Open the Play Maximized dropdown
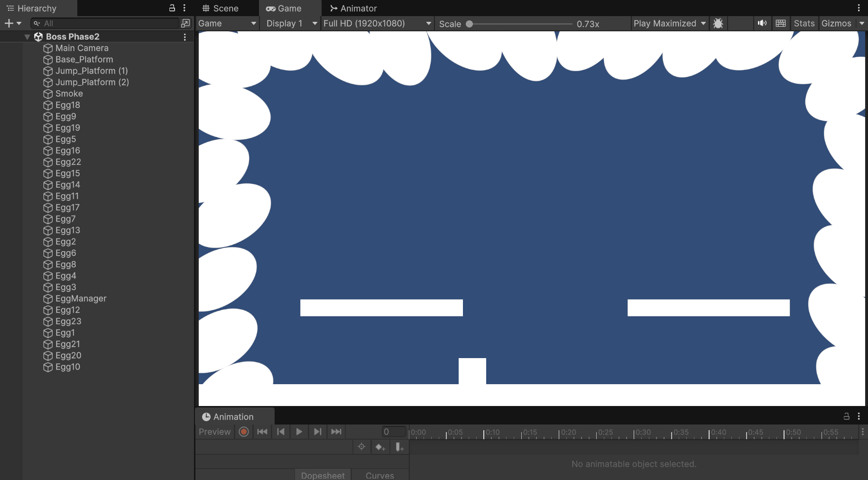 (x=669, y=23)
